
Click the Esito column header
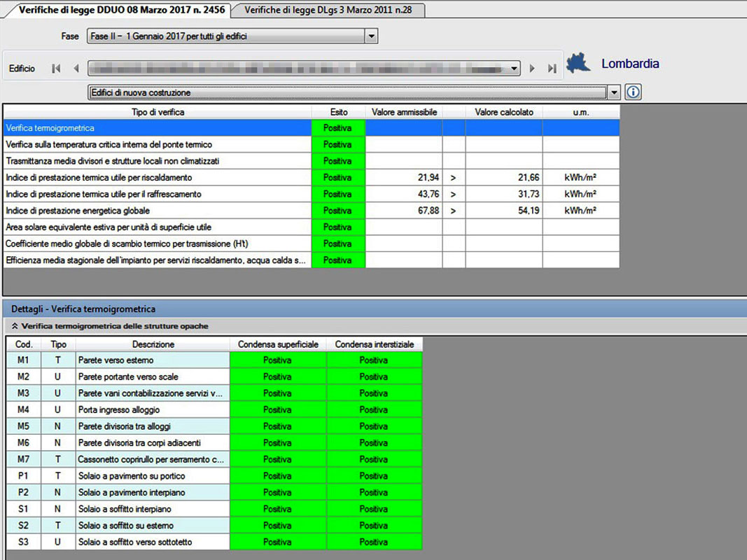tap(338, 112)
